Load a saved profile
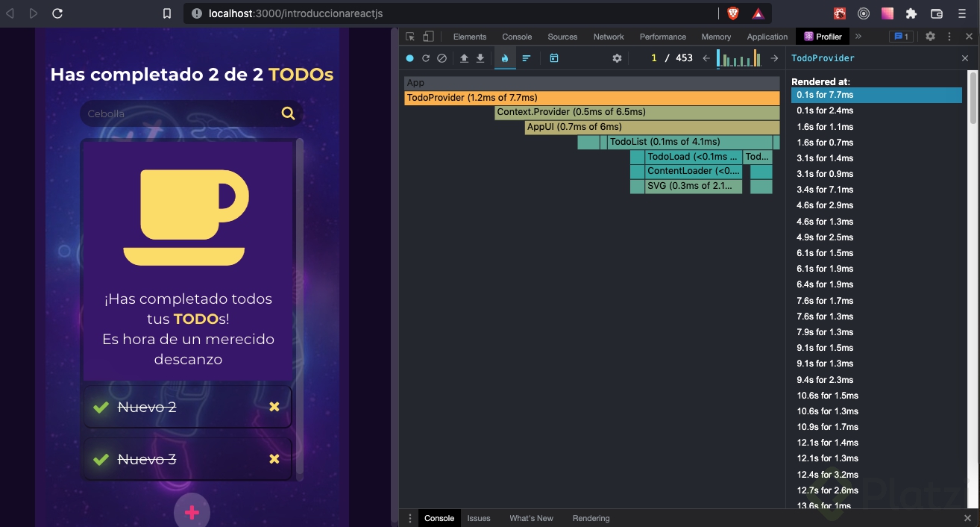Image resolution: width=980 pixels, height=527 pixels. 464,58
